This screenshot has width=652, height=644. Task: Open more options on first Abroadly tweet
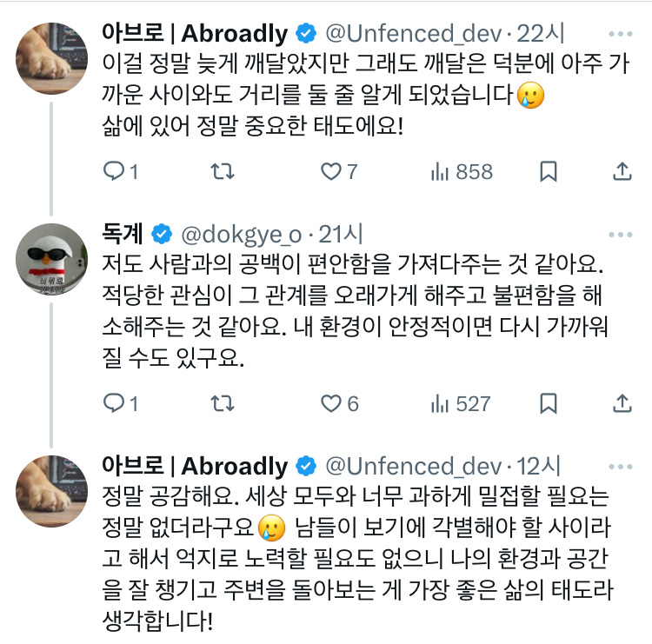[x=621, y=35]
